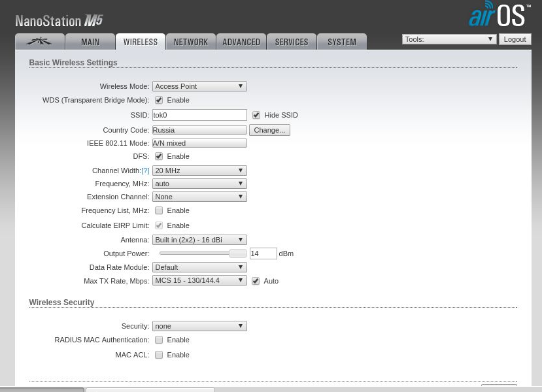Expand the Security dropdown

[x=199, y=326]
